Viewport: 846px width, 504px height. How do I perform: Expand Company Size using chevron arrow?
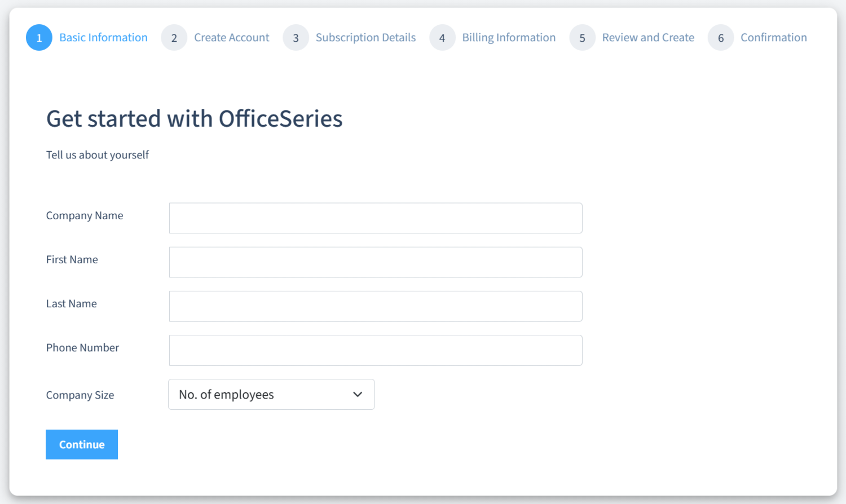click(358, 395)
